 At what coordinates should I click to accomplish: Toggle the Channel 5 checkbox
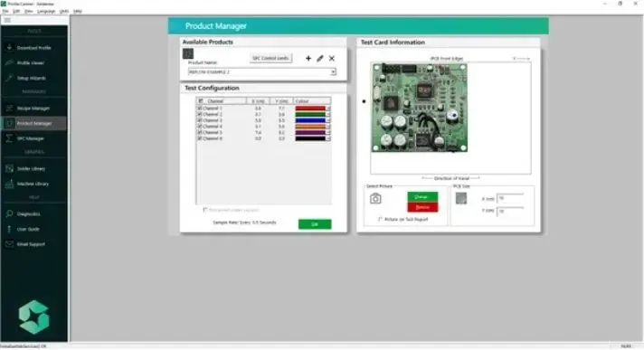click(200, 132)
